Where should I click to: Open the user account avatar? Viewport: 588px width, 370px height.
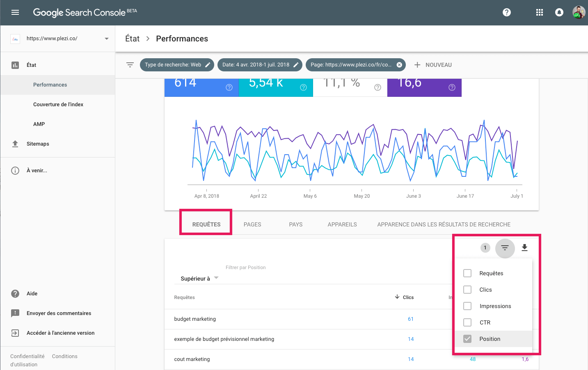pos(579,12)
